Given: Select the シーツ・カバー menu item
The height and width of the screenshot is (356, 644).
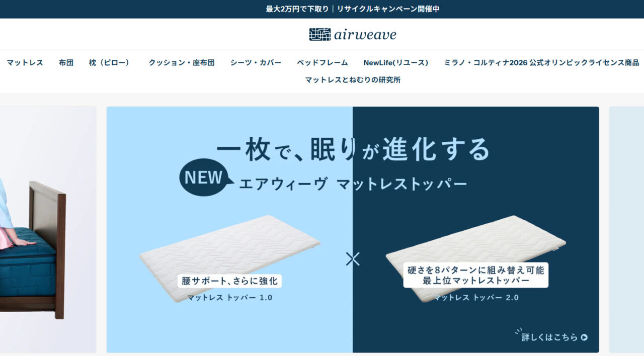Looking at the screenshot, I should click(x=256, y=63).
